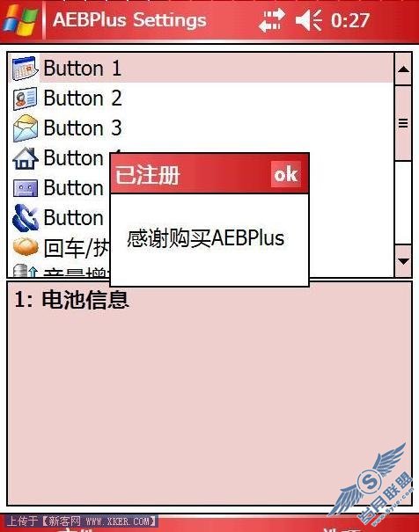
Task: Click the scrollbar thumb grip
Action: [403, 123]
